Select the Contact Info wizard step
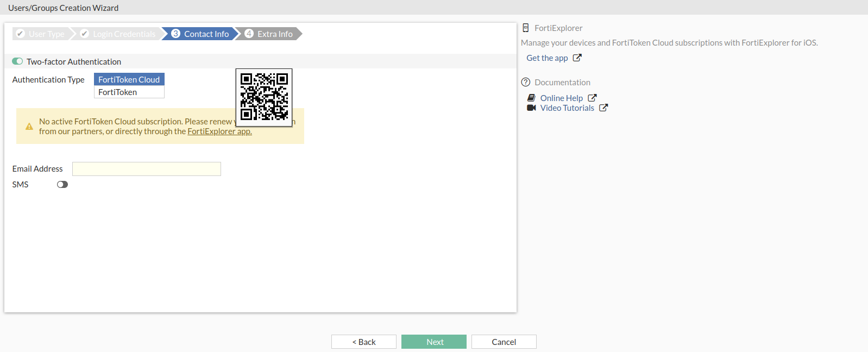 (x=200, y=34)
